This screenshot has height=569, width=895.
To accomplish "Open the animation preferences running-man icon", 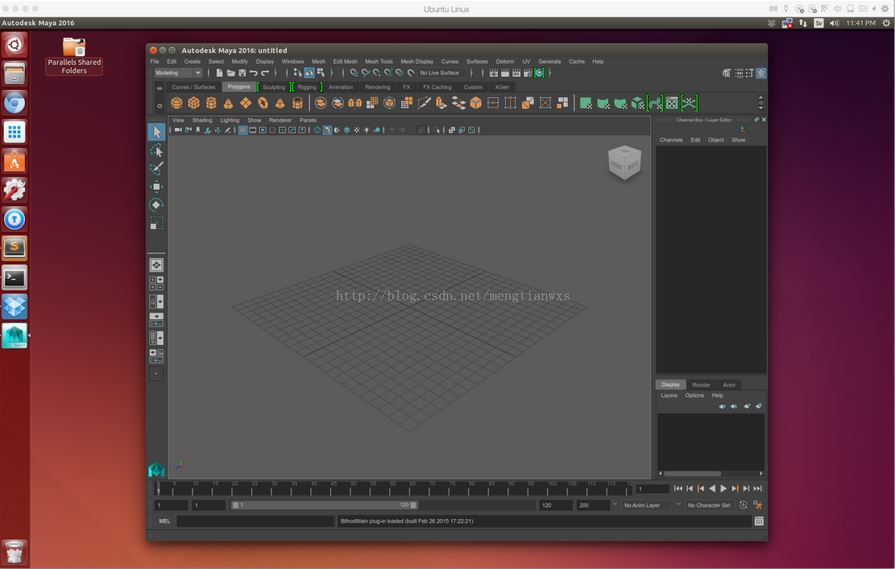I will pyautogui.click(x=757, y=505).
